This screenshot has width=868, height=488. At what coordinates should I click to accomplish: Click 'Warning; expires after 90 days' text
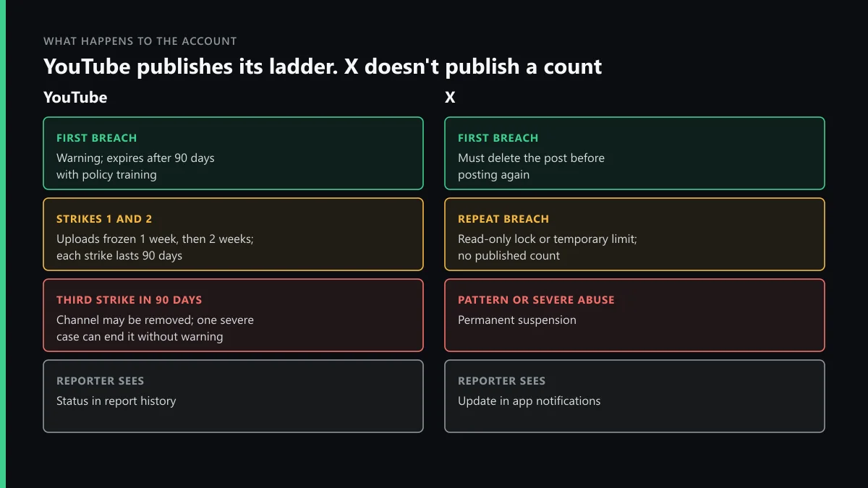[x=135, y=158]
